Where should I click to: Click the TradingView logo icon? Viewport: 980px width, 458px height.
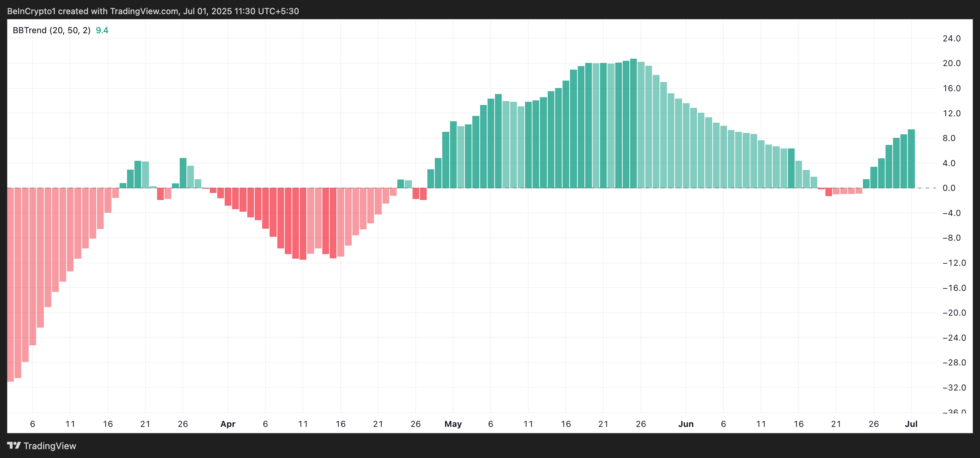click(14, 445)
